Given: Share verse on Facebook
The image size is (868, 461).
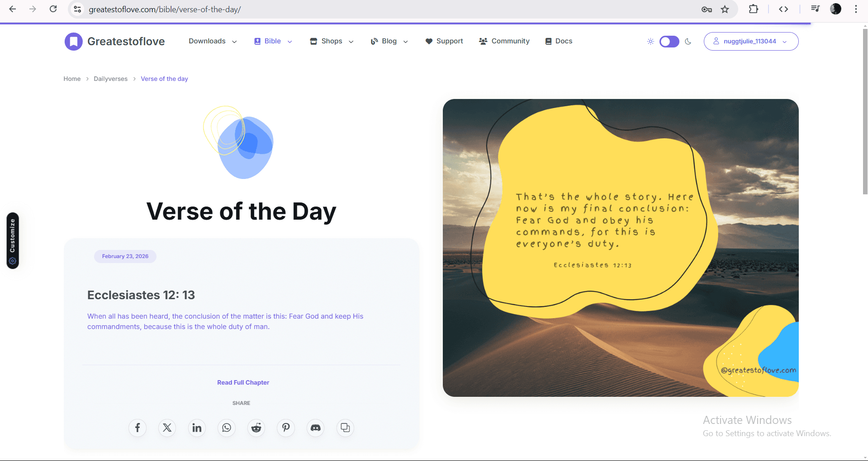Looking at the screenshot, I should (x=138, y=428).
